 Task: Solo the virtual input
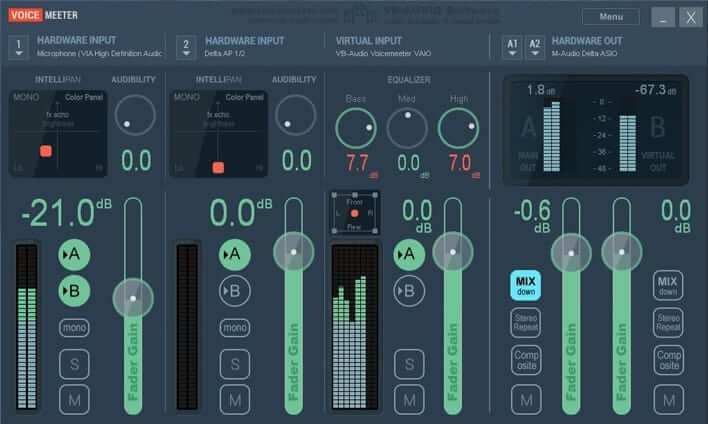(x=409, y=364)
